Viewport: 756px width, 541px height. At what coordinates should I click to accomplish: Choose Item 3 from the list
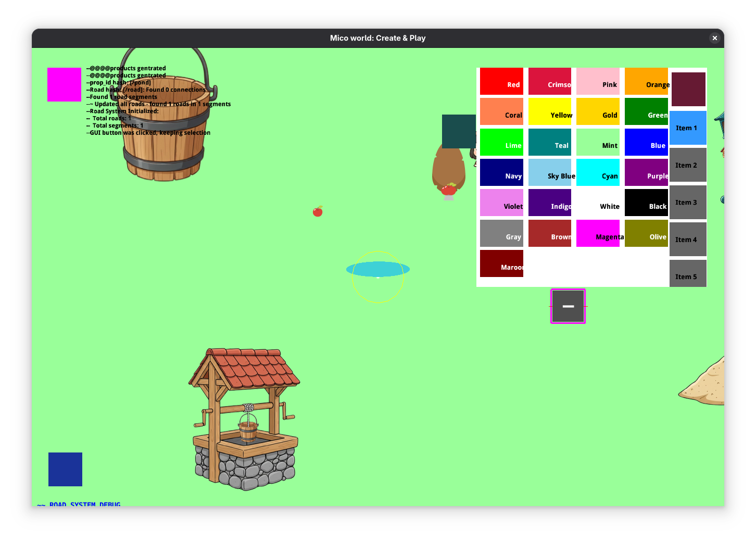pos(687,203)
